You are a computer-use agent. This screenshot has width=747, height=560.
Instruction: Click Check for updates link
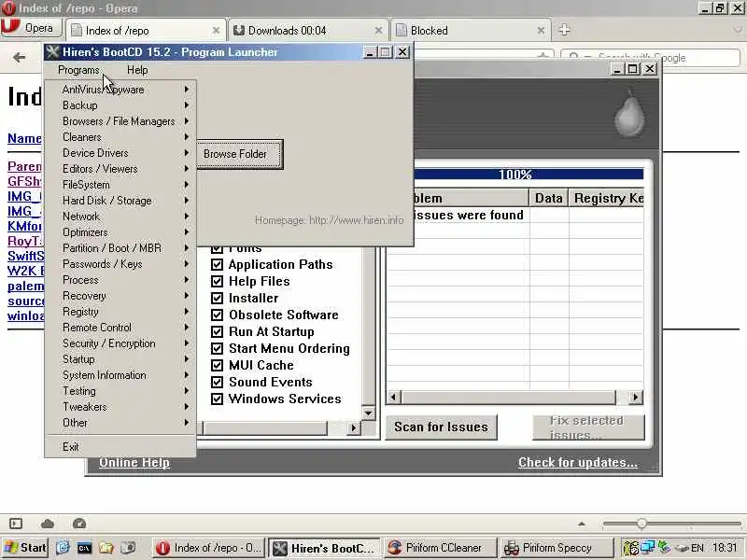tap(578, 462)
